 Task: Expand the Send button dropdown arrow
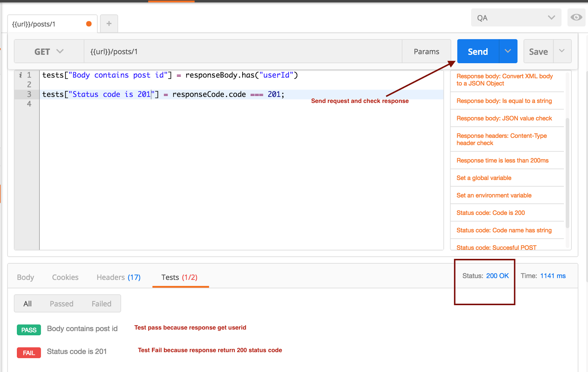pyautogui.click(x=508, y=51)
